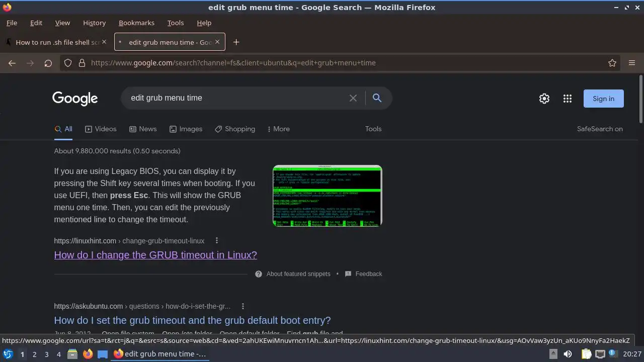Image resolution: width=644 pixels, height=362 pixels.
Task: Close the 'edit grub menu time' tab
Action: 217,42
